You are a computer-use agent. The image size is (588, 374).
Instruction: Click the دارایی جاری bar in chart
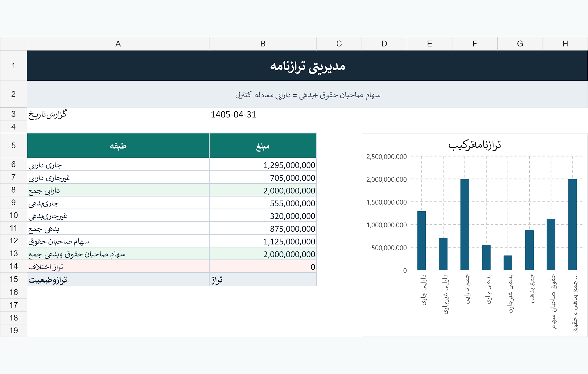(x=421, y=240)
